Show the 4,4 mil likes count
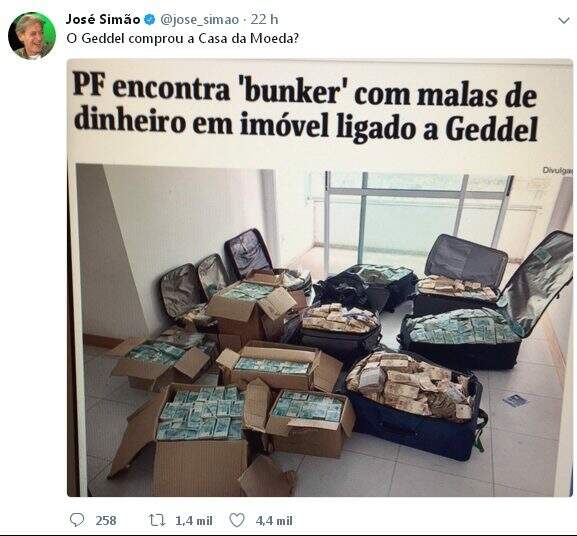The width and height of the screenshot is (577, 536). pyautogui.click(x=274, y=521)
